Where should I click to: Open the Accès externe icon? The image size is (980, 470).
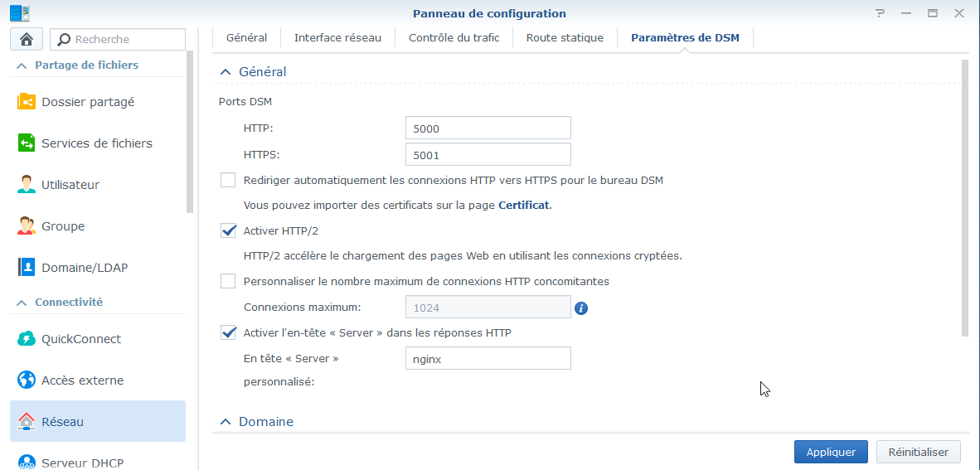pyautogui.click(x=27, y=380)
